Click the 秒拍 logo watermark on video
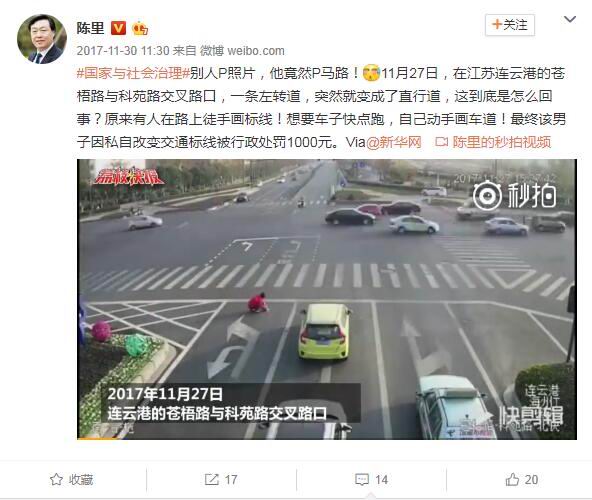Screen dimensions: 592x500 click(x=514, y=195)
